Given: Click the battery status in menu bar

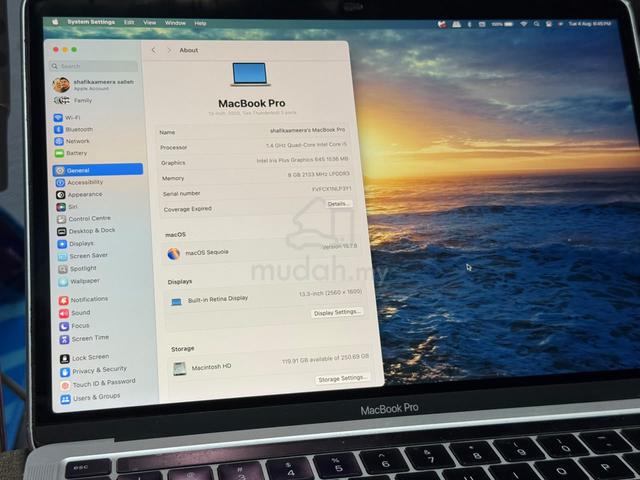Looking at the screenshot, I should [x=502, y=24].
